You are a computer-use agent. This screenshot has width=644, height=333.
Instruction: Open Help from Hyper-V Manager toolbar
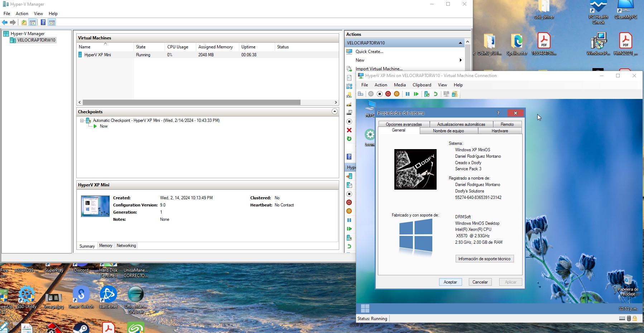point(43,22)
